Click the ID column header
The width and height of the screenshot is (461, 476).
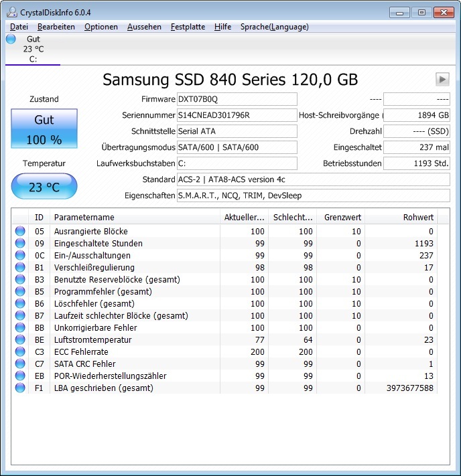click(x=40, y=217)
